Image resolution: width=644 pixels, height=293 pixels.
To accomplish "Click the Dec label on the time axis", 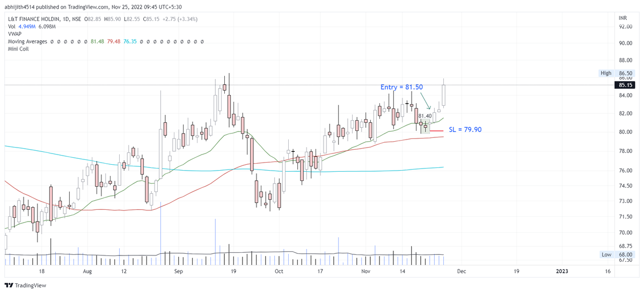I will [460, 272].
